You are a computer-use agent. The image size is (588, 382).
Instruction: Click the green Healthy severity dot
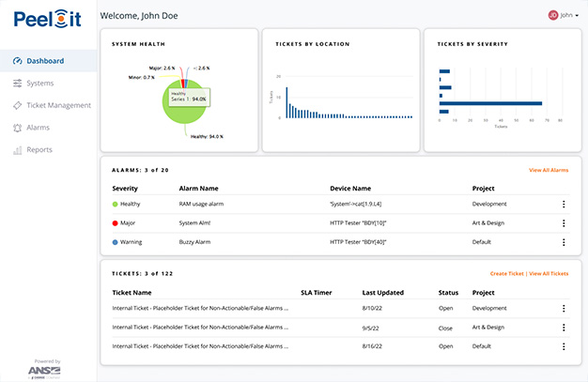(116, 205)
